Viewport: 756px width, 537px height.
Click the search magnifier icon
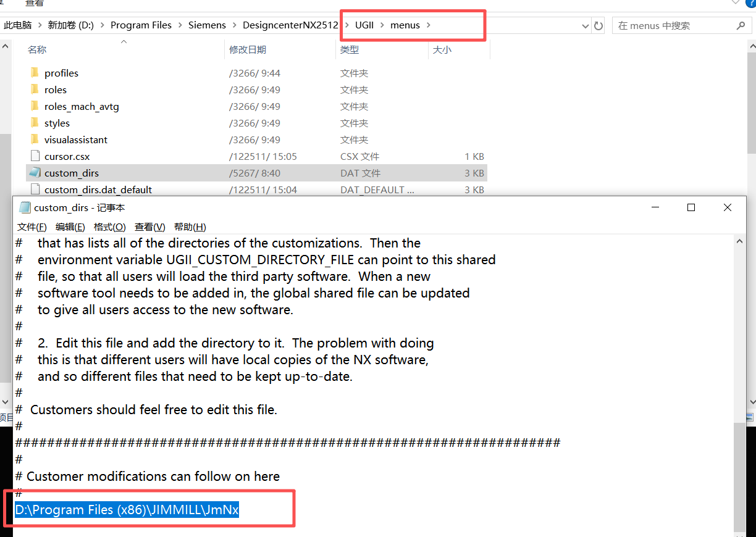point(741,25)
